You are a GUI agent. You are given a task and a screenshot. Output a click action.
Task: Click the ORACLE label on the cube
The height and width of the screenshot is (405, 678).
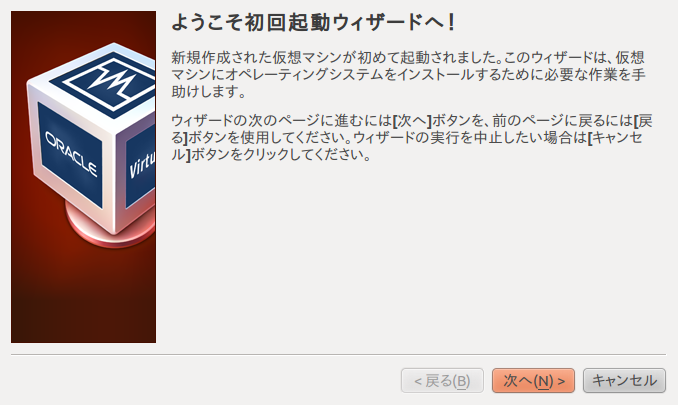(x=71, y=153)
